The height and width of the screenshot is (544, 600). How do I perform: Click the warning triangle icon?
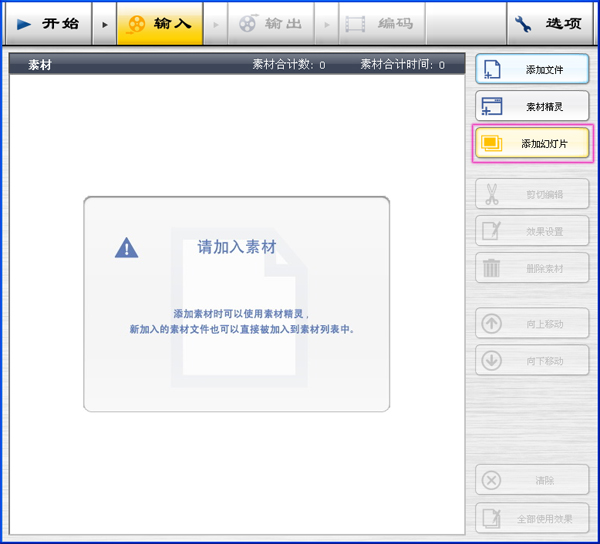pos(127,248)
